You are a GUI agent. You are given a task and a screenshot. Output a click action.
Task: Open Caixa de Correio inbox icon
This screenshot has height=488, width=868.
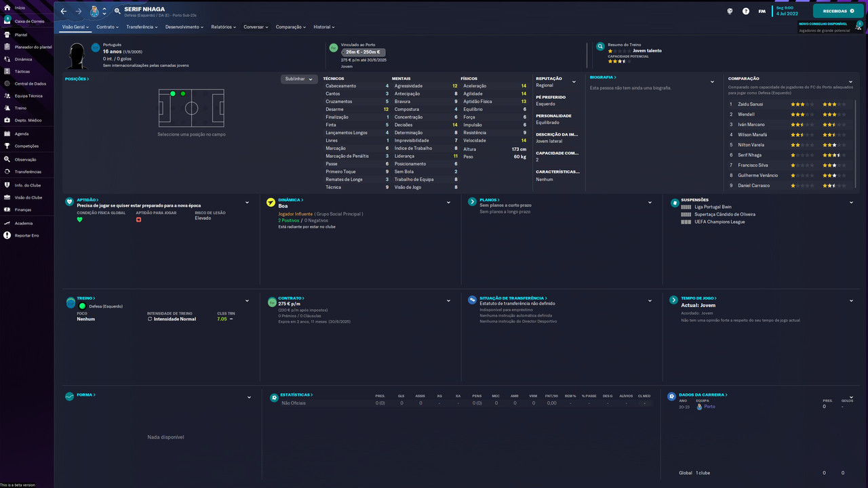point(7,21)
